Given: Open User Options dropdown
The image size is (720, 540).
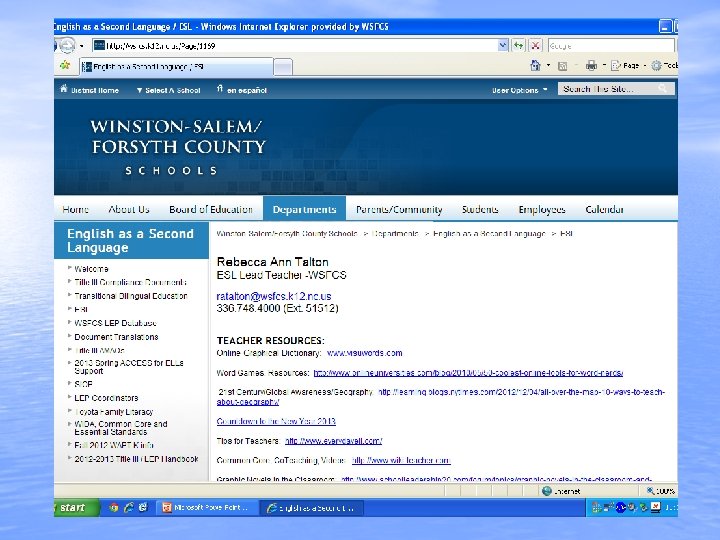Looking at the screenshot, I should point(519,90).
